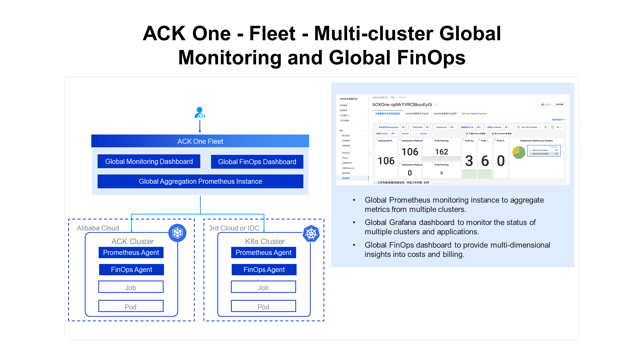This screenshot has width=644, height=362.
Task: Open 权限管理 in the sidebar
Action: [x=346, y=146]
